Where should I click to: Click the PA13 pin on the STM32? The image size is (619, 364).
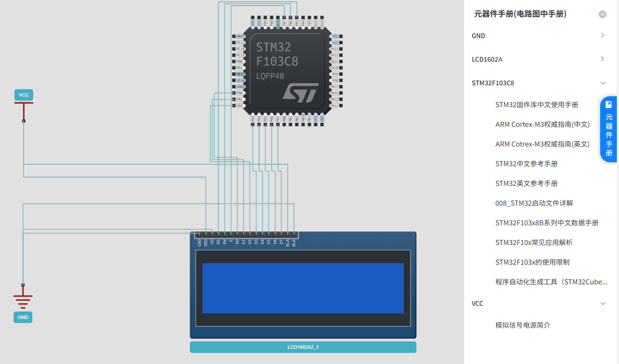pyautogui.click(x=336, y=49)
